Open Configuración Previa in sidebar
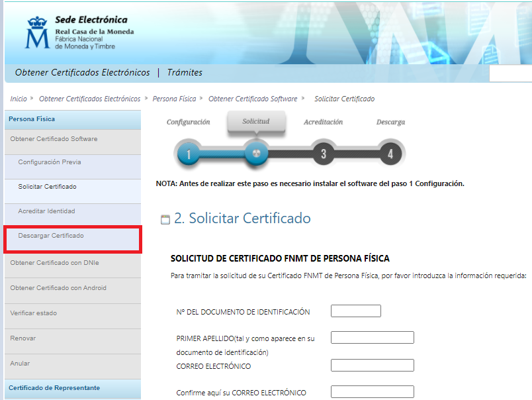The image size is (532, 400). [73, 167]
